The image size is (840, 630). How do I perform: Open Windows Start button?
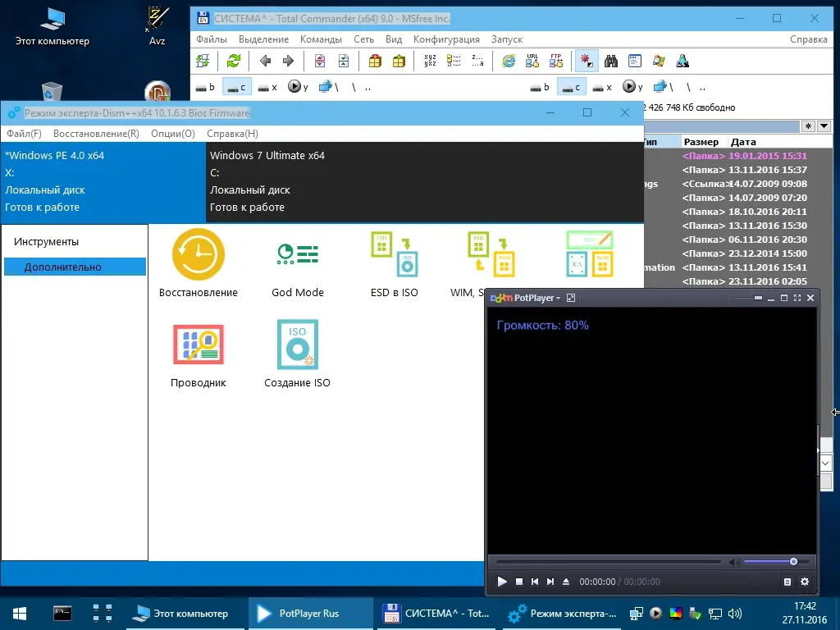[20, 614]
